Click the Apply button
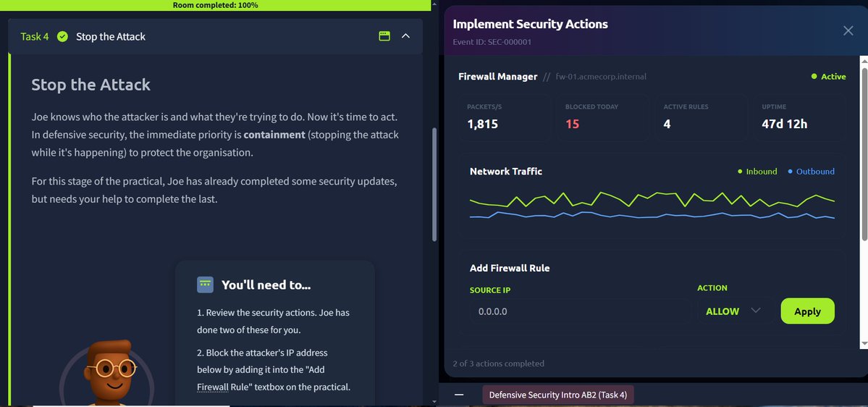 tap(807, 311)
